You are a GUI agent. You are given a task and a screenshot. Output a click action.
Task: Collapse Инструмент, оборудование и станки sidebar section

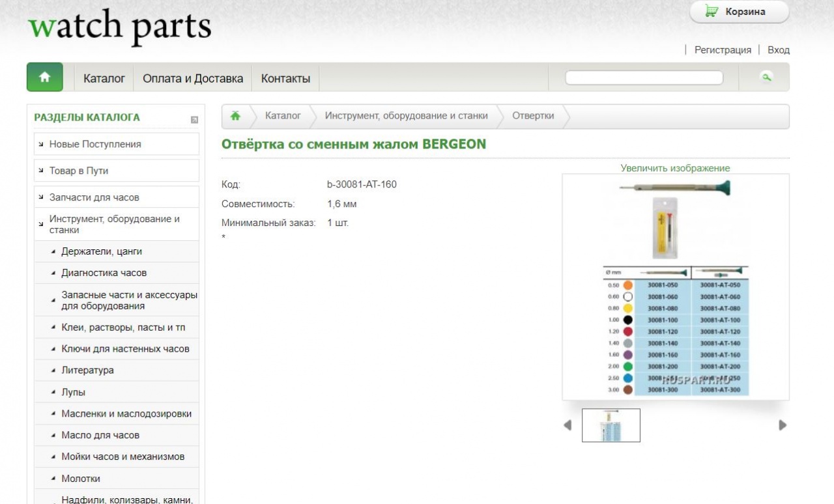117,225
